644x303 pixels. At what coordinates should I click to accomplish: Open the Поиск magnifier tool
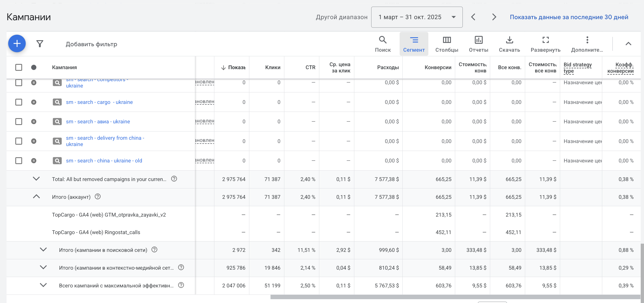[383, 44]
